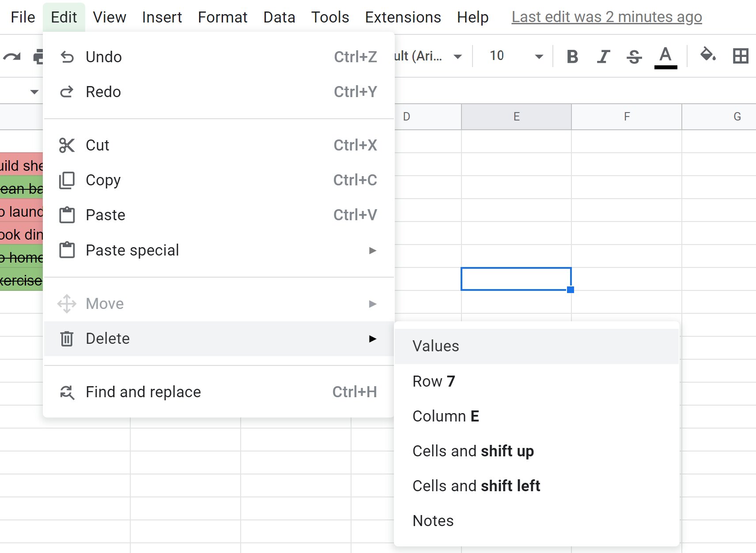Click the Fill color bucket icon
Image resolution: width=756 pixels, height=553 pixels.
707,56
